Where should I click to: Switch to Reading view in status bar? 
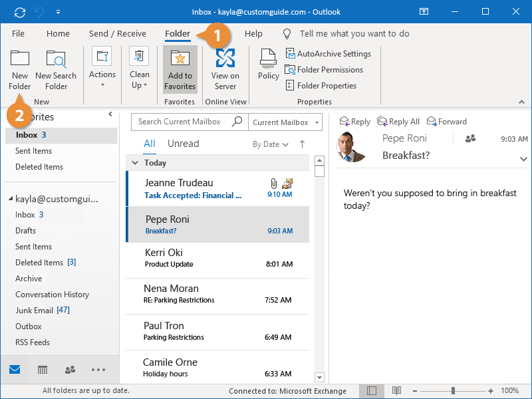pos(396,390)
